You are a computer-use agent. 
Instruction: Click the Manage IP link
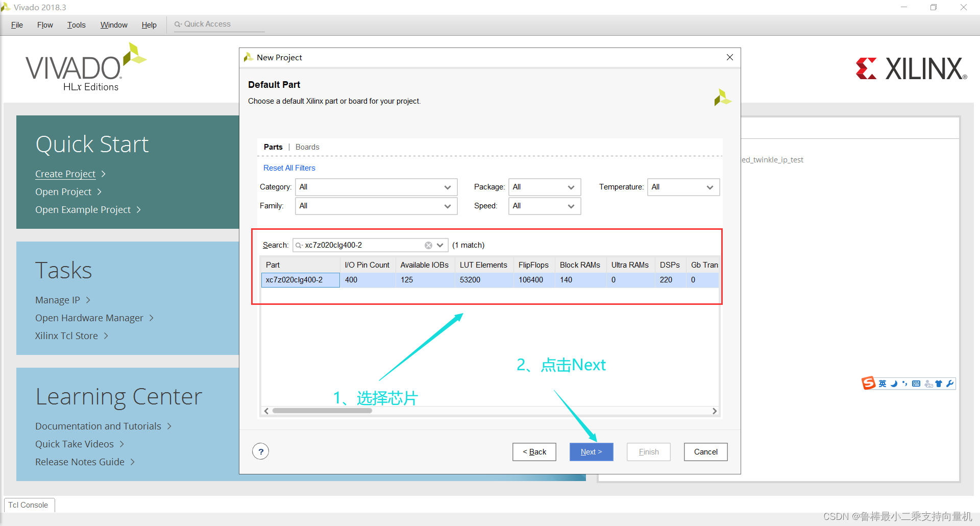pyautogui.click(x=58, y=300)
